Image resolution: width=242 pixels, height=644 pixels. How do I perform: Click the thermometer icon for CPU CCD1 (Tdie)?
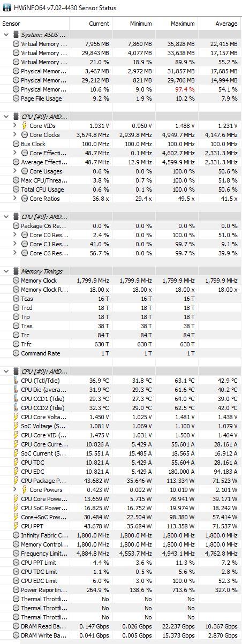pyautogui.click(x=16, y=399)
